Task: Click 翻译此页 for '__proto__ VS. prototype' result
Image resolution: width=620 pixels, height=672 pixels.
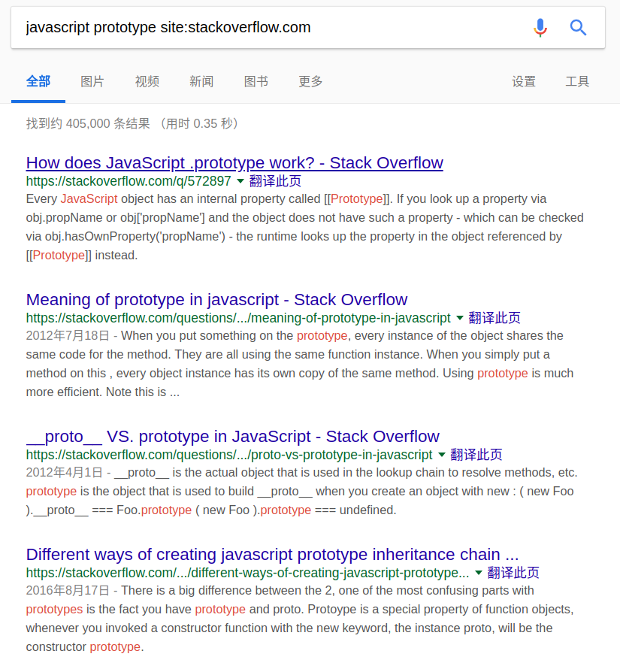Action: (476, 454)
